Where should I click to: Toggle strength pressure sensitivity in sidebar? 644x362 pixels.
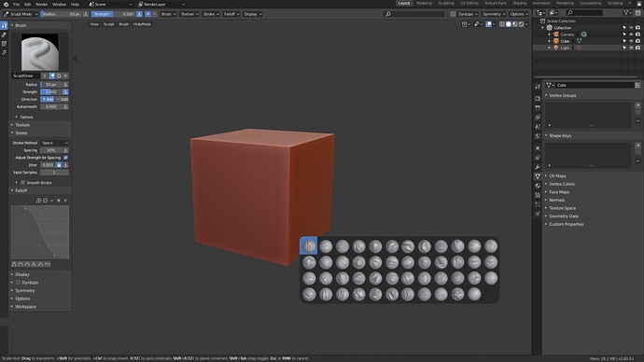coord(65,92)
